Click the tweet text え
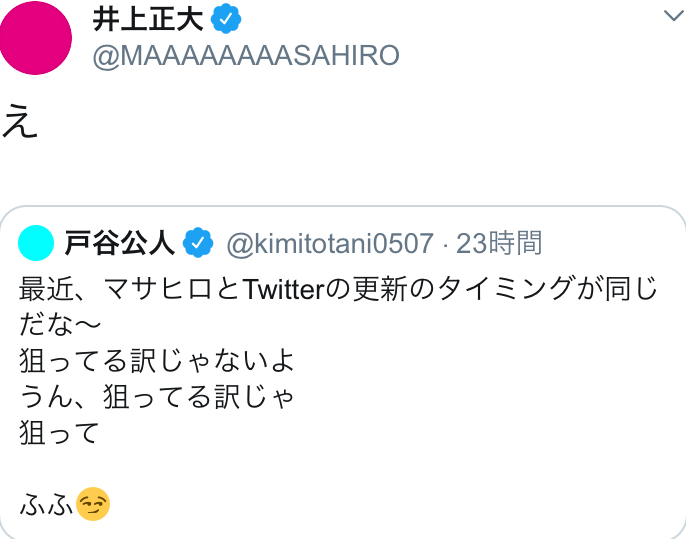 (20, 121)
